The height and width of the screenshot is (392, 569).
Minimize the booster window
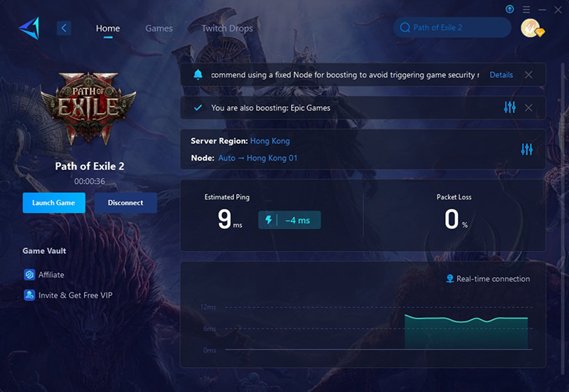[x=542, y=10]
